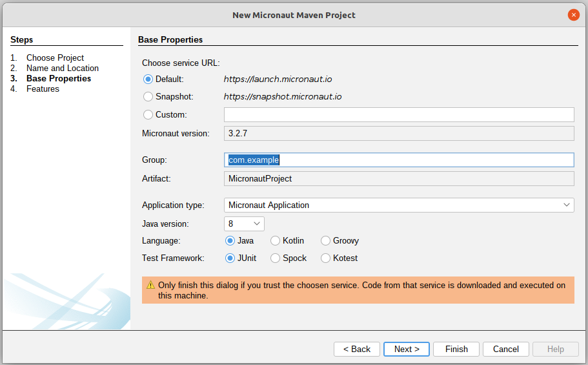Click the Steps heading
This screenshot has height=365, width=588.
tap(22, 40)
